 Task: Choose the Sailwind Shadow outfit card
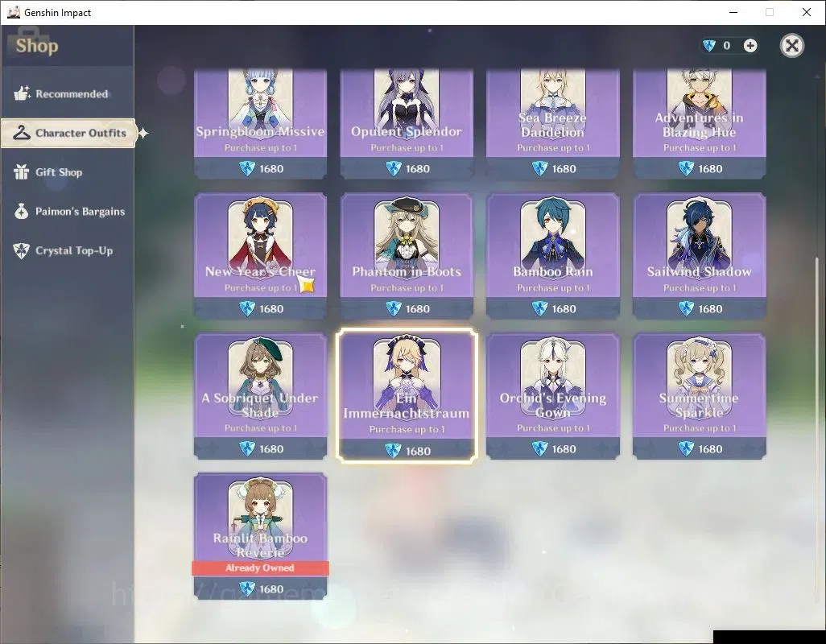click(699, 256)
